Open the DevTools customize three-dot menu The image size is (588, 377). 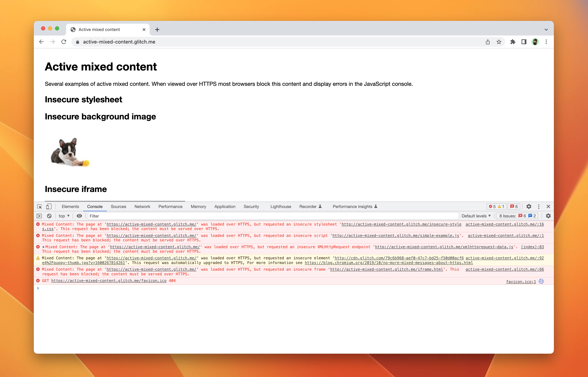pyautogui.click(x=538, y=207)
